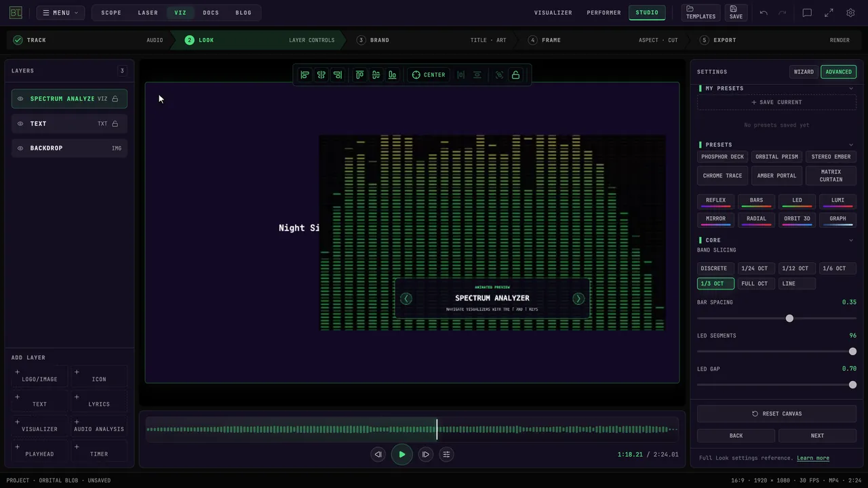Screen dimensions: 868x488
Task: Open the Docs tab
Action: pos(211,12)
